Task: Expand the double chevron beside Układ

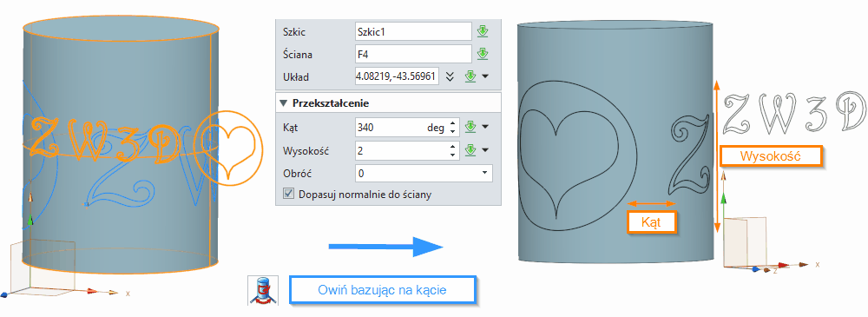Action: click(450, 76)
